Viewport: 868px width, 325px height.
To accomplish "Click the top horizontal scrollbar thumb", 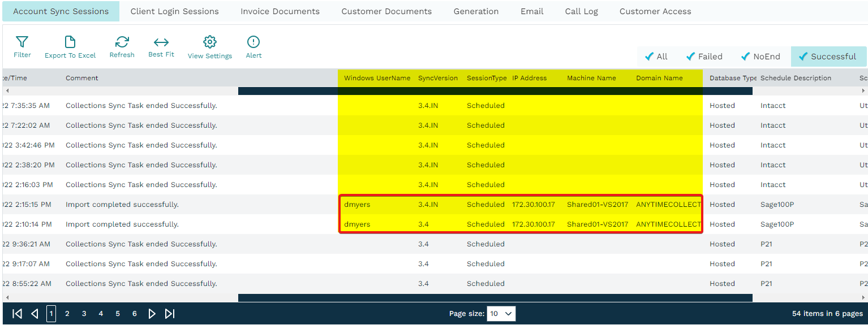I will point(495,91).
